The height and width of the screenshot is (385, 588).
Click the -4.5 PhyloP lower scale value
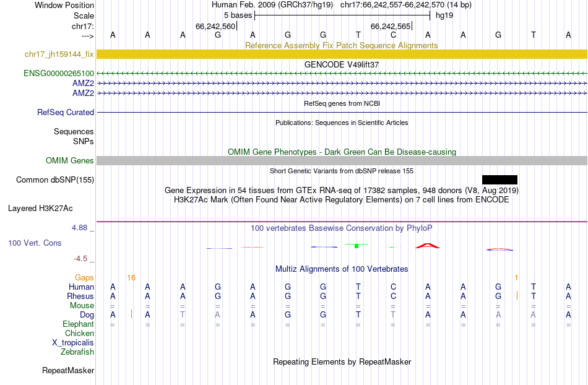click(80, 259)
